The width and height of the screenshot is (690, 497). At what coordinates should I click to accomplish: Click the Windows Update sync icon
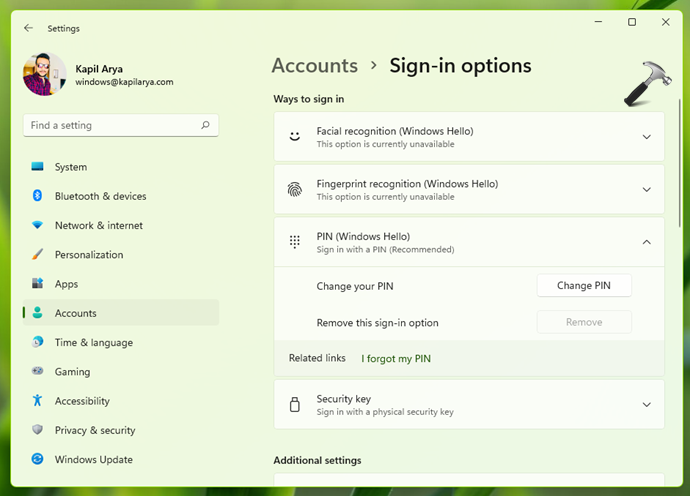tap(38, 459)
